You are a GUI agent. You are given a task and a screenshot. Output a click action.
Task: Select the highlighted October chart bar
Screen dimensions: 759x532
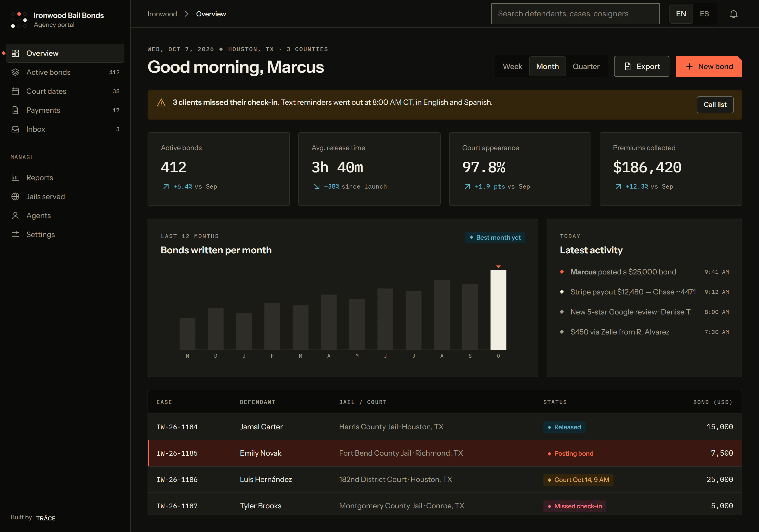click(x=498, y=310)
